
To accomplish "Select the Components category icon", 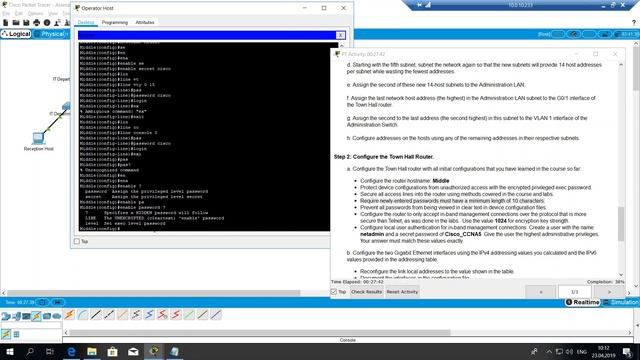I will (x=27, y=316).
